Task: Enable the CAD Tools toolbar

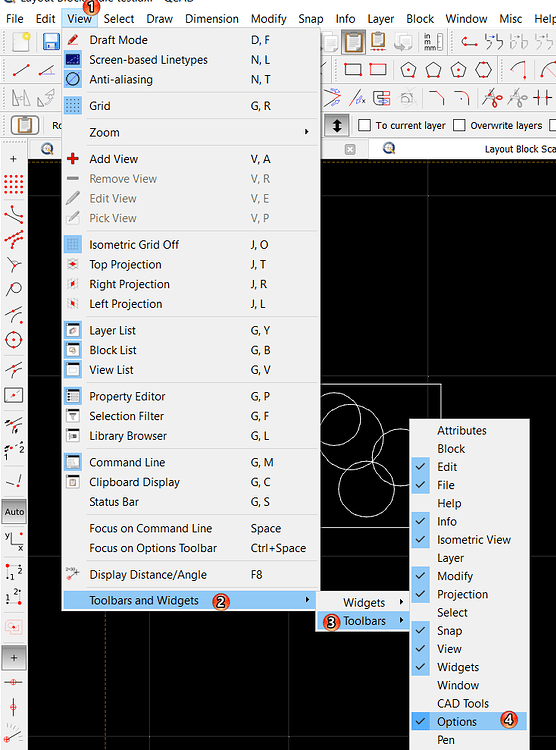Action: 469,703
